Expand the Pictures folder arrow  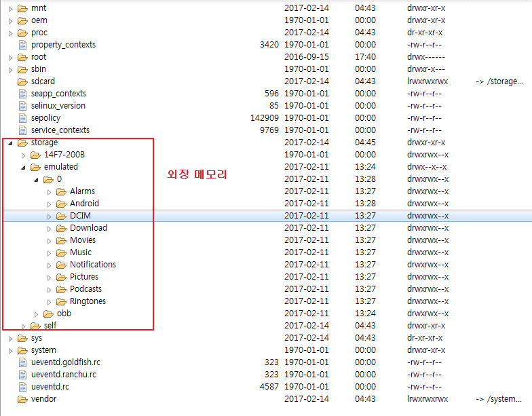[49, 278]
